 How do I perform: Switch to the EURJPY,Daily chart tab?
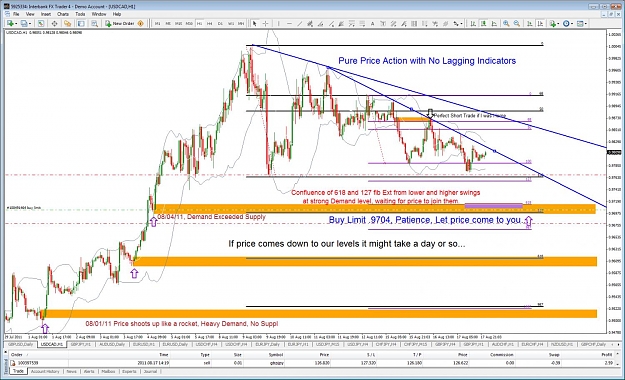click(x=267, y=344)
